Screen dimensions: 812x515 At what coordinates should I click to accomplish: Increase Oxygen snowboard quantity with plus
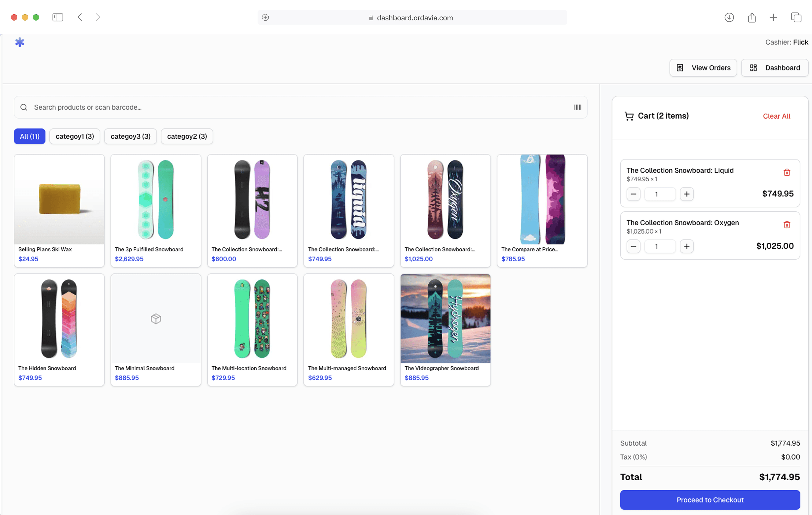click(x=686, y=246)
